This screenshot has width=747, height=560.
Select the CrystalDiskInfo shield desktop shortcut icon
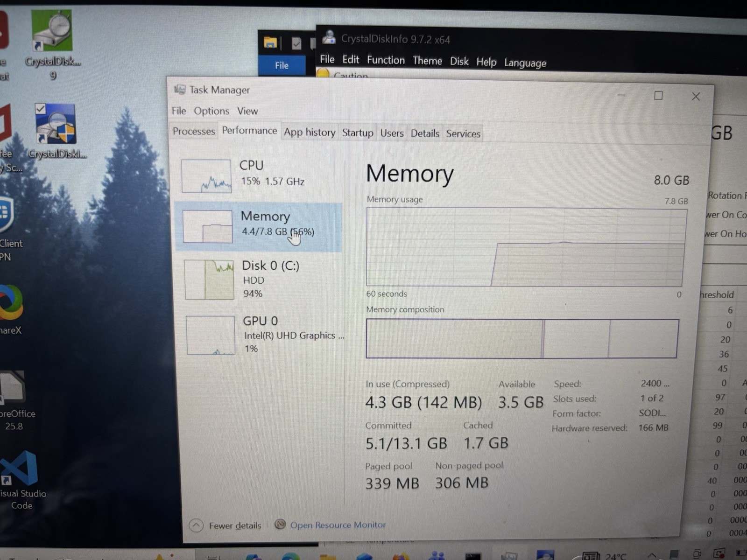tap(55, 125)
